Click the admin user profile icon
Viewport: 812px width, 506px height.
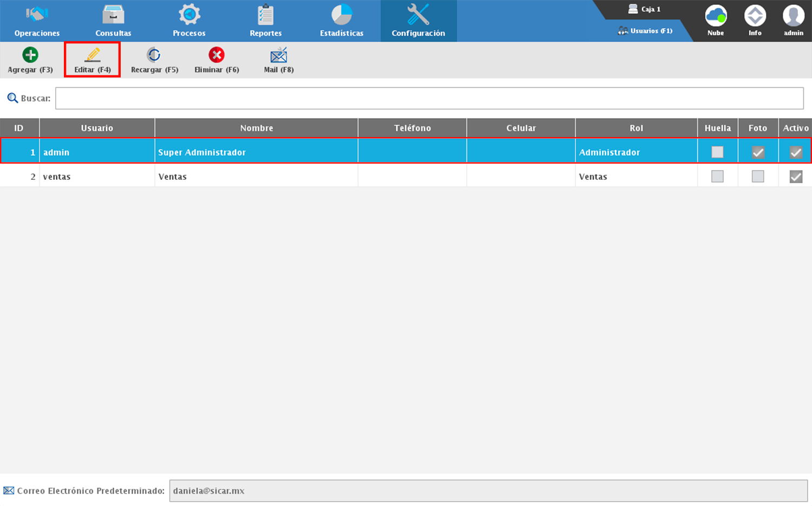click(793, 16)
